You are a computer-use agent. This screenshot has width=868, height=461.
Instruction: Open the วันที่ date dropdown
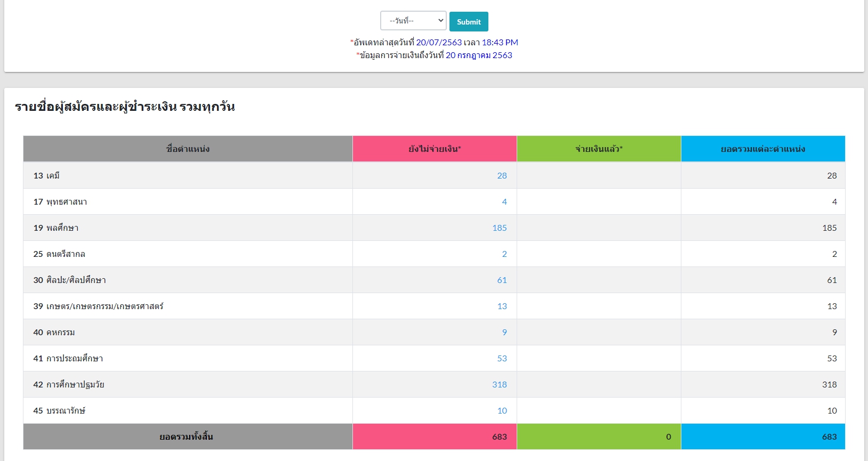tap(413, 21)
